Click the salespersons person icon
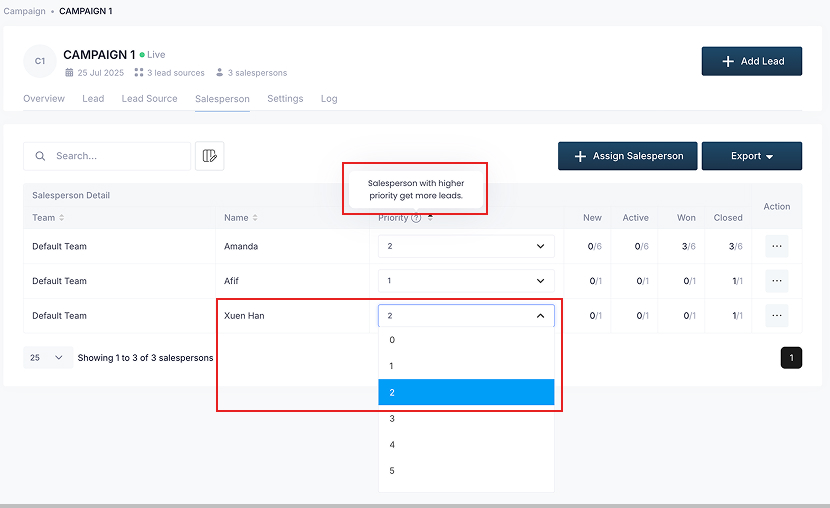 click(219, 72)
